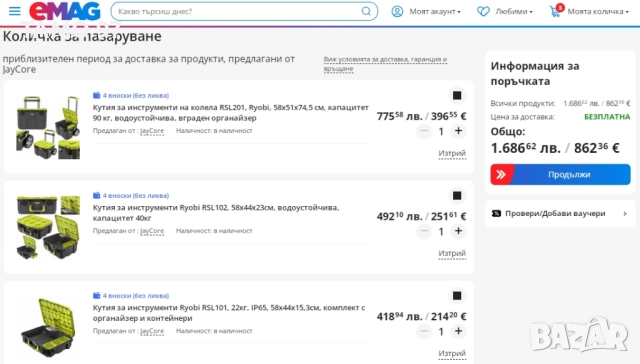Screen dimensions: 640x364
Task: Delete RSL201 toolbox from cart
Action: tap(452, 153)
